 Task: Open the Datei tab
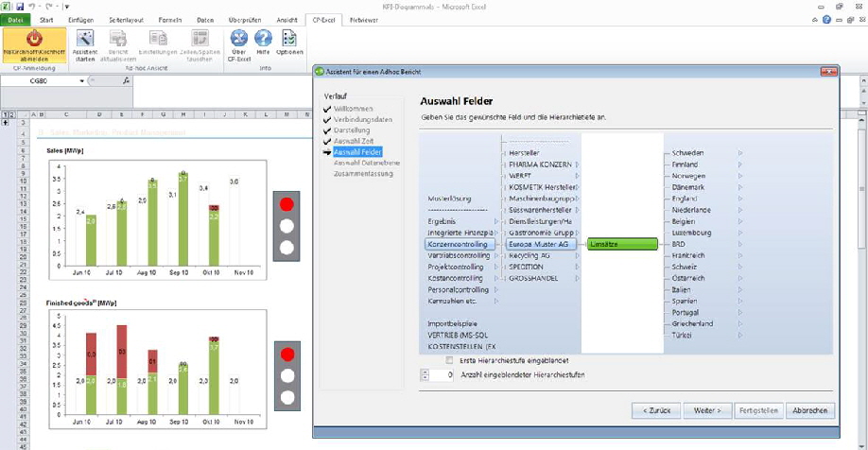(15, 20)
